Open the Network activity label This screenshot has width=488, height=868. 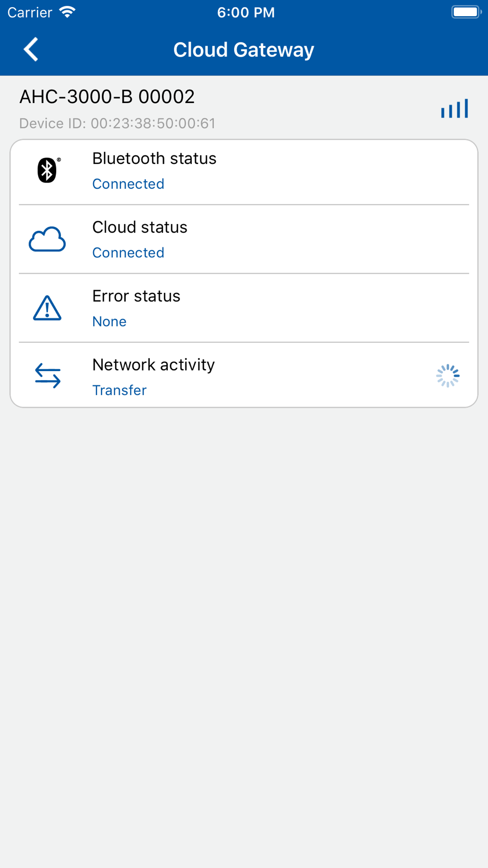click(153, 365)
